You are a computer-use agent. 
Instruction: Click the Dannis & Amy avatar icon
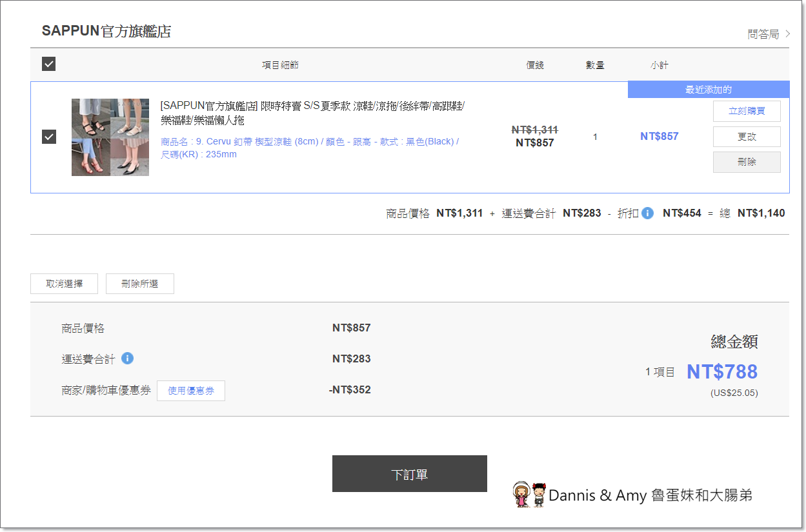click(x=530, y=495)
